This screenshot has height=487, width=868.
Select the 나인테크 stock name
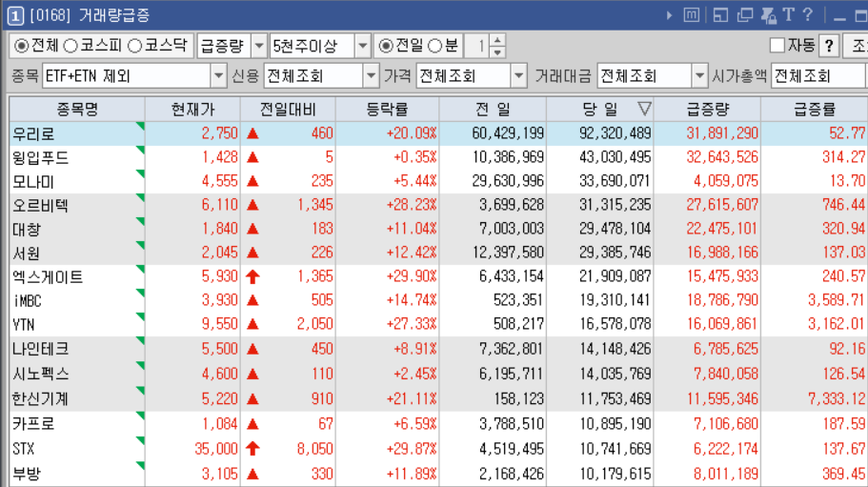tap(40, 349)
